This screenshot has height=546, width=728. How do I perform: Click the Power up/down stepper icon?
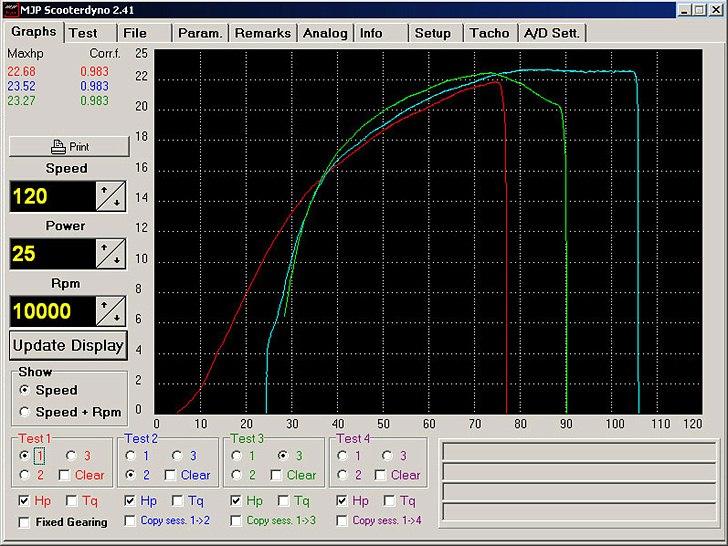pyautogui.click(x=110, y=253)
